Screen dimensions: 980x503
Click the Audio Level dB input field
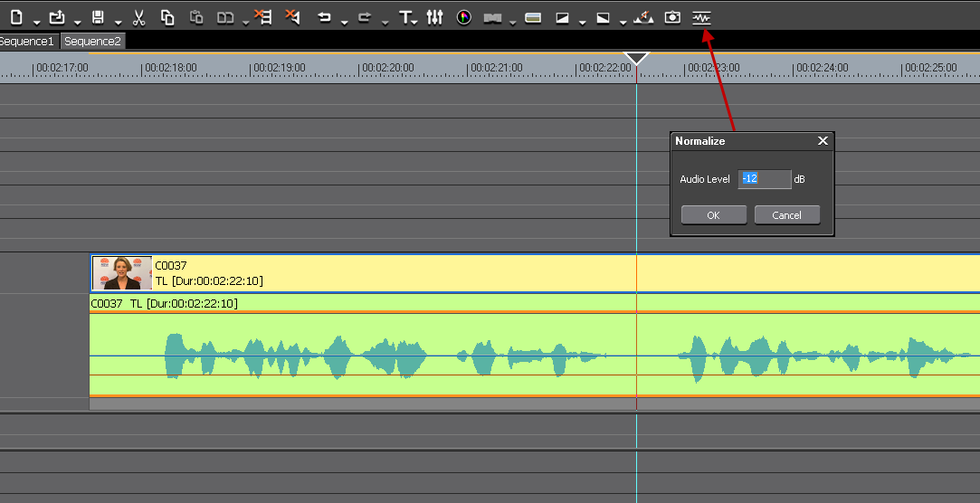pyautogui.click(x=765, y=179)
